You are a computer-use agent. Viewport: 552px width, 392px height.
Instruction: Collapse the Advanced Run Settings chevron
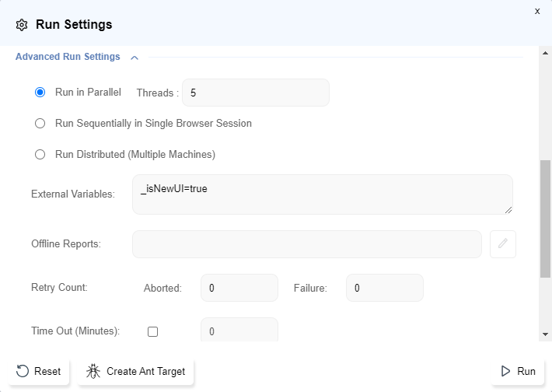click(135, 58)
